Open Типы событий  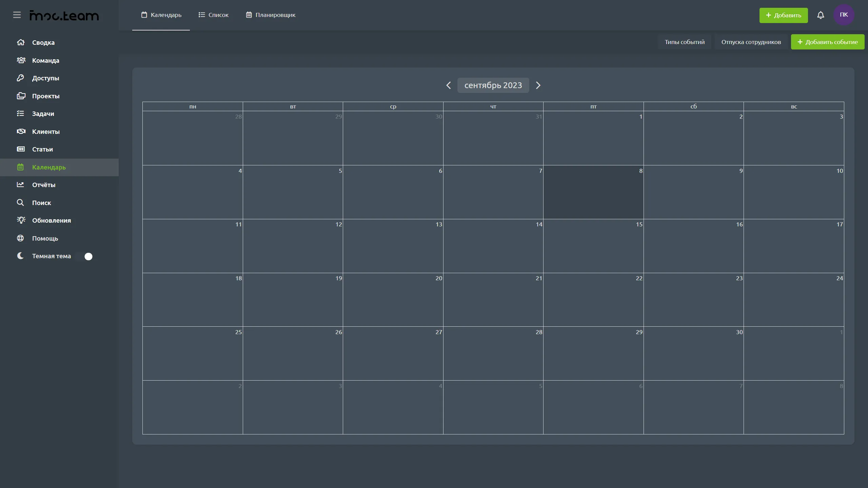pos(684,42)
